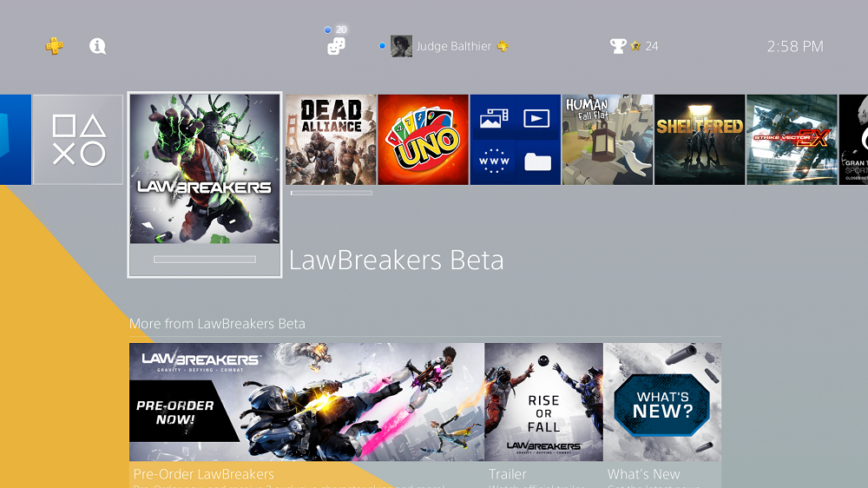Open the Trophies cup icon

point(618,46)
